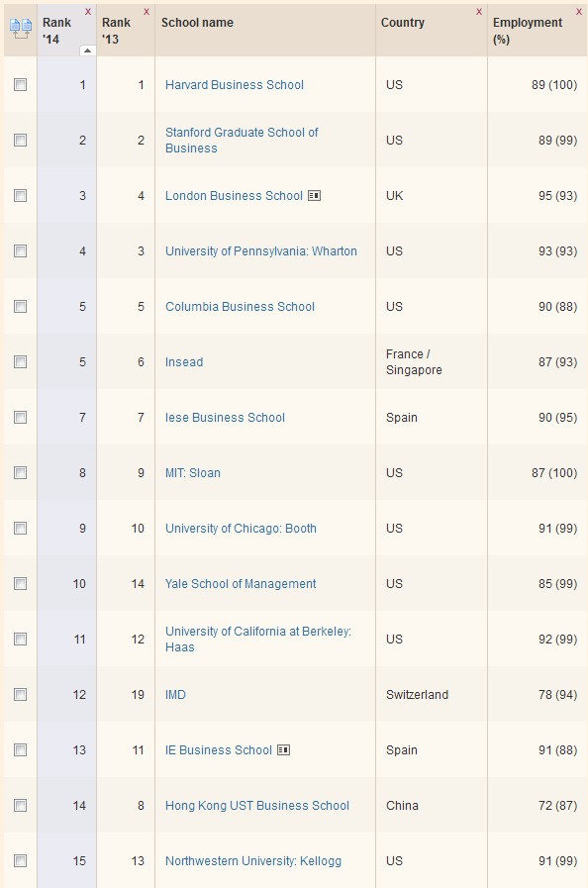The width and height of the screenshot is (588, 888).
Task: Sort by clicking the Country header
Action: (x=400, y=22)
